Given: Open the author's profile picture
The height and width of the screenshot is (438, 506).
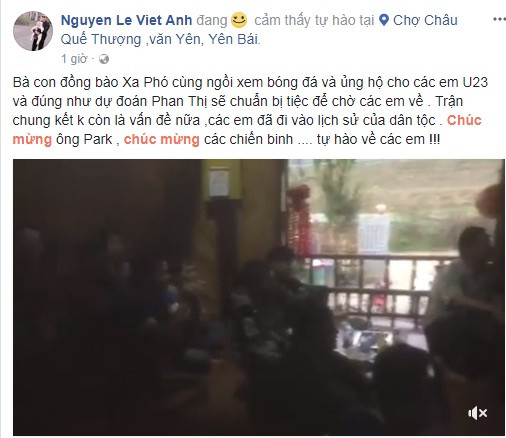Looking at the screenshot, I should [33, 31].
